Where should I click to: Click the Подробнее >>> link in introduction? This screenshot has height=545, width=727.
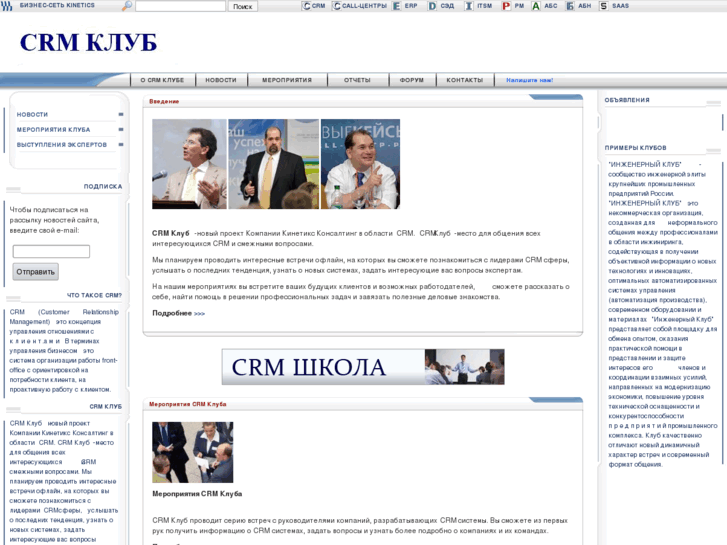[x=179, y=314]
